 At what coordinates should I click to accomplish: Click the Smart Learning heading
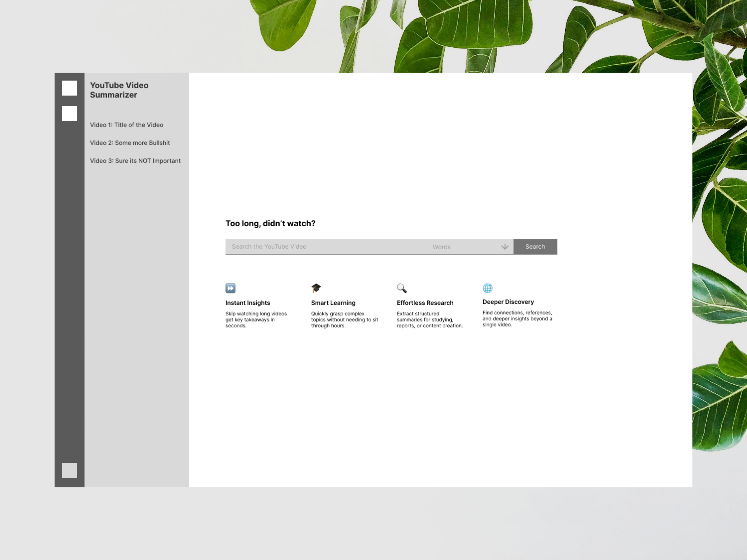333,303
